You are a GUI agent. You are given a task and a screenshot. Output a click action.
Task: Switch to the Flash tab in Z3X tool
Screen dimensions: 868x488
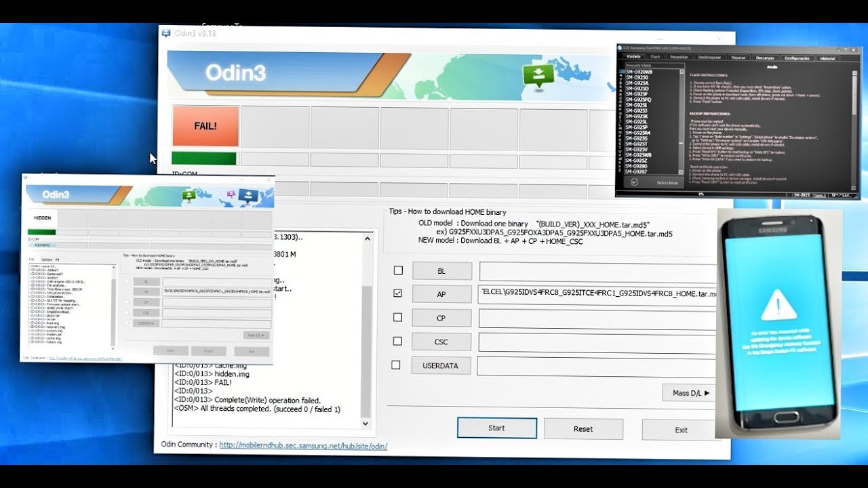pos(656,58)
